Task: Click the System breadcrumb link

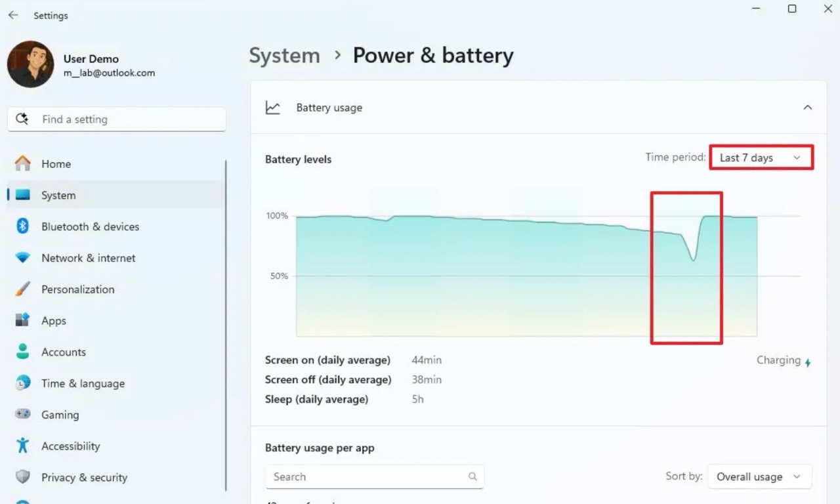Action: click(284, 56)
